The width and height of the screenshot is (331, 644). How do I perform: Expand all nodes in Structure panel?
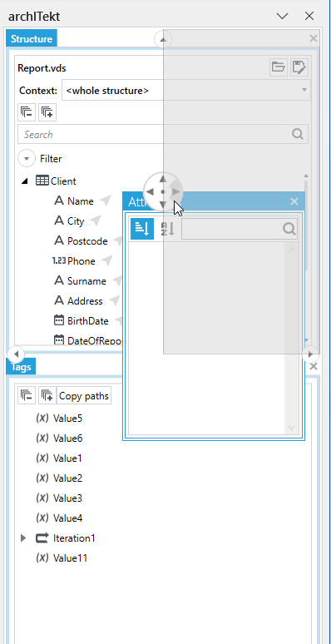coord(47,112)
